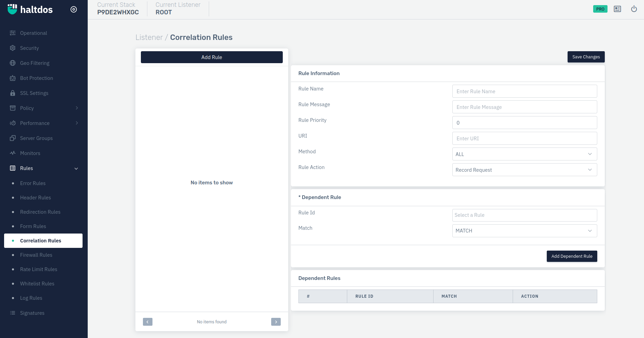Open Firewall Rules in sidebar
644x338 pixels.
click(36, 255)
